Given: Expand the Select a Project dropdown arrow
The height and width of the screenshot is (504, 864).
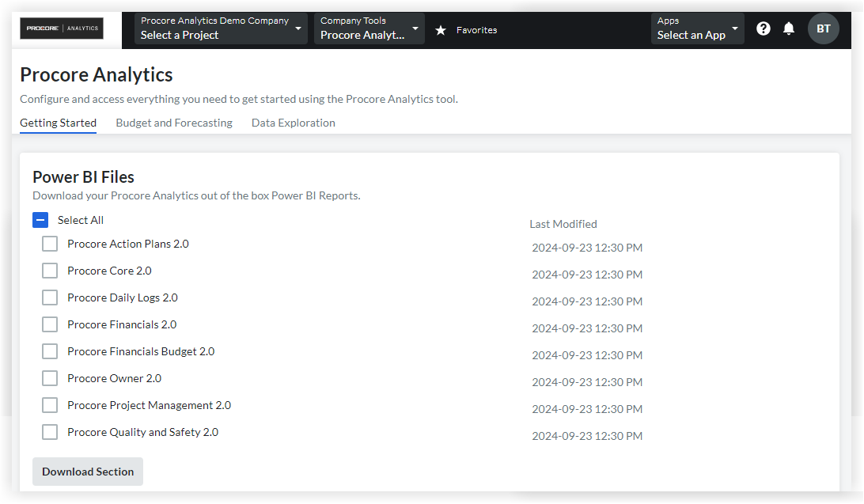Looking at the screenshot, I should pos(297,28).
